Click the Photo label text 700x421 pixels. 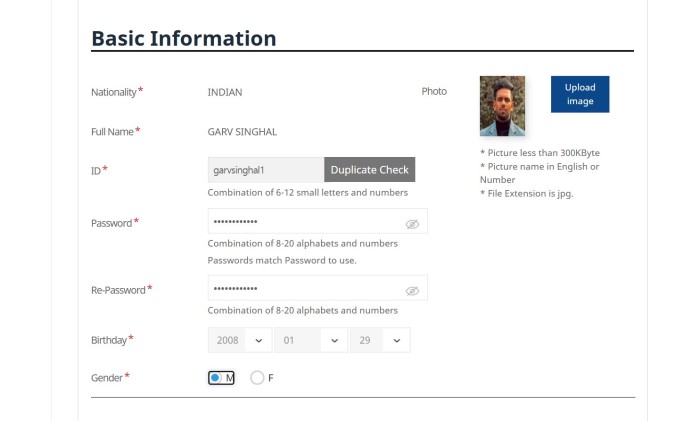point(434,92)
